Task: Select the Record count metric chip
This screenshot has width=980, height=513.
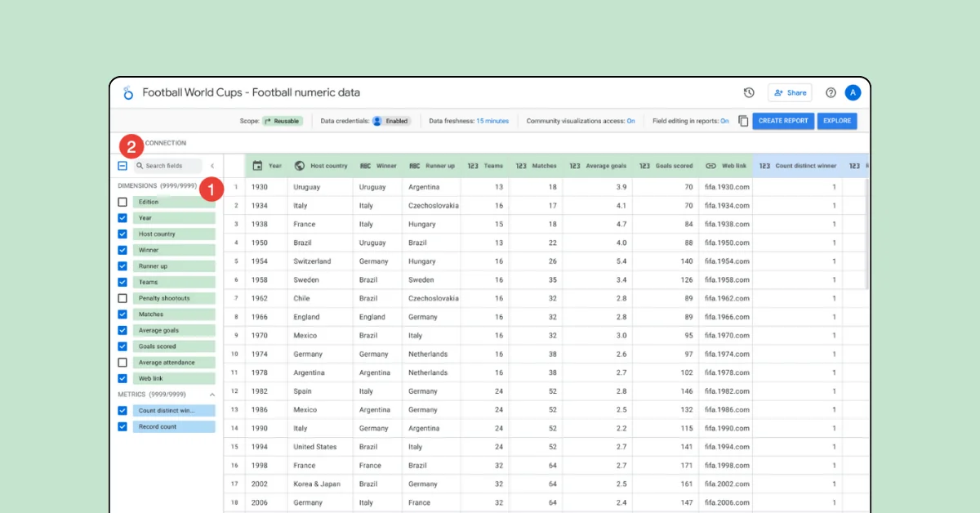Action: 174,426
